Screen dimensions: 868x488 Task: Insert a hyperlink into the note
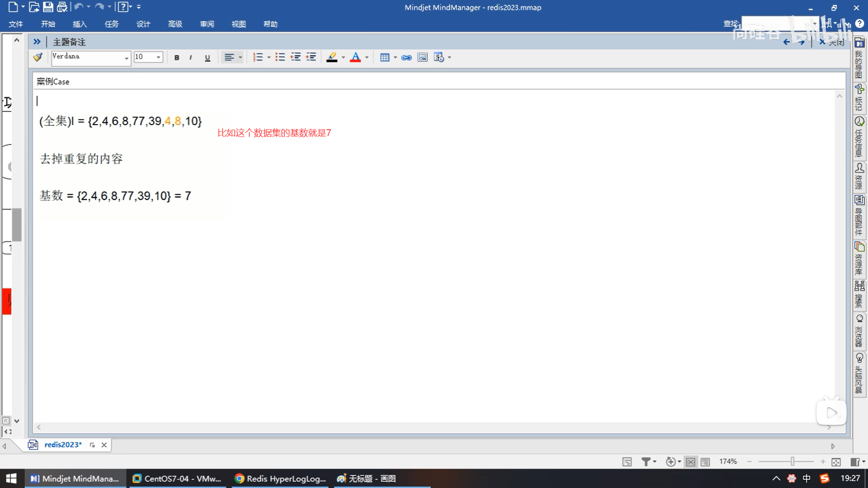tap(406, 57)
